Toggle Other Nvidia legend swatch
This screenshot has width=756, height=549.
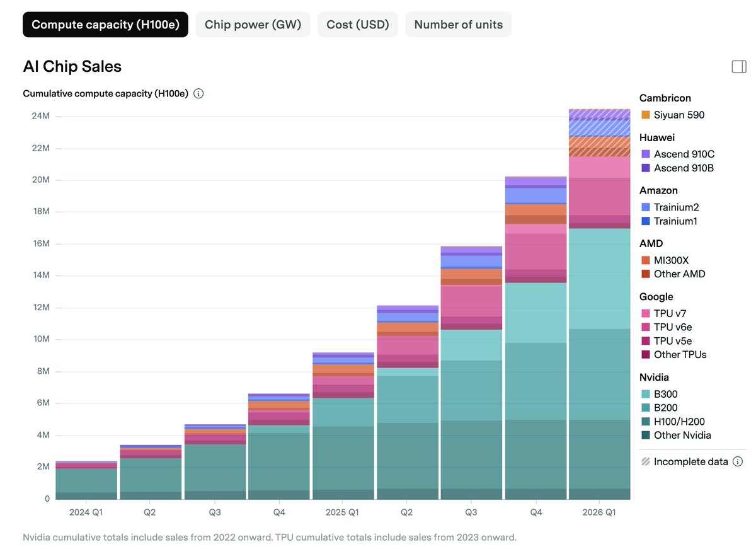pyautogui.click(x=645, y=435)
